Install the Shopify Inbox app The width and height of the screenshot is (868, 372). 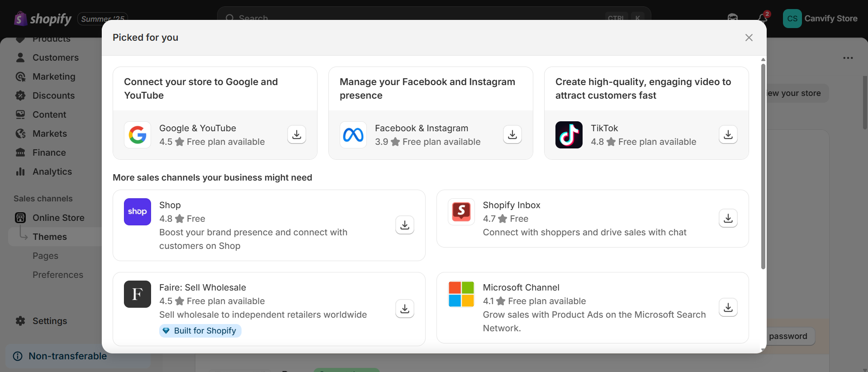[728, 218]
